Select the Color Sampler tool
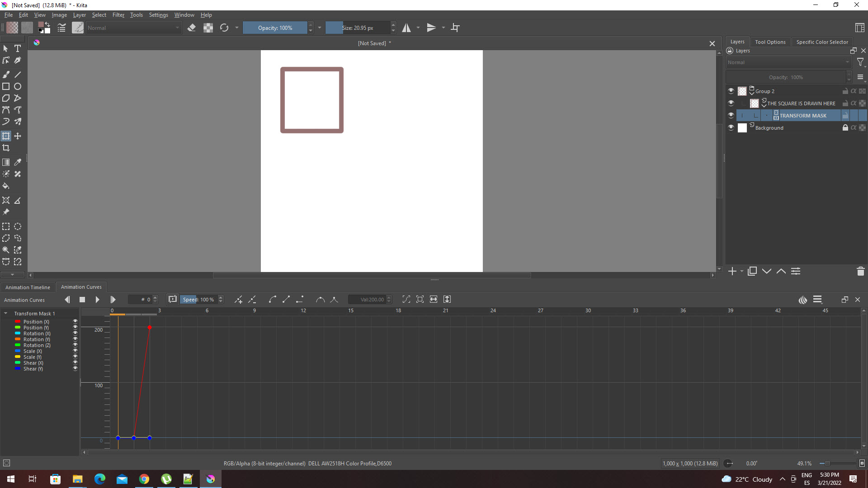The image size is (868, 488). 18,162
